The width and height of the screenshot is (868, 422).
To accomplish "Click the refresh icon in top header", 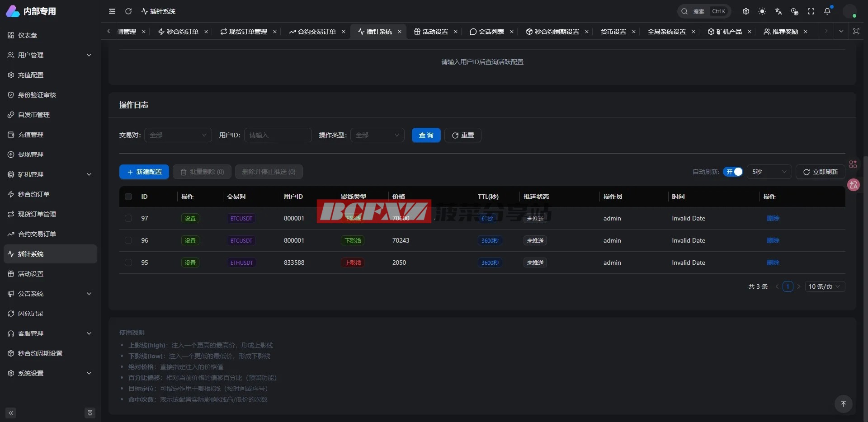I will pyautogui.click(x=128, y=11).
